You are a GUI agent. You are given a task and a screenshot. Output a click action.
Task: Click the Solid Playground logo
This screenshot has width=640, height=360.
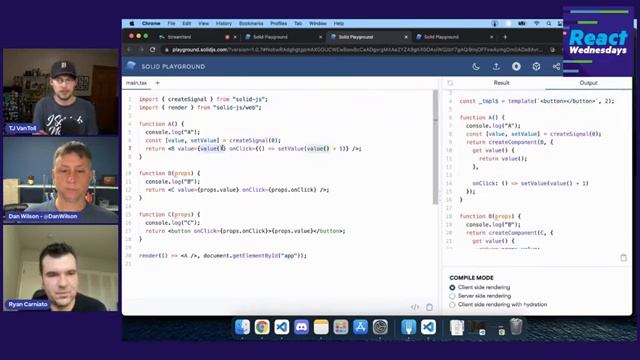click(131, 66)
